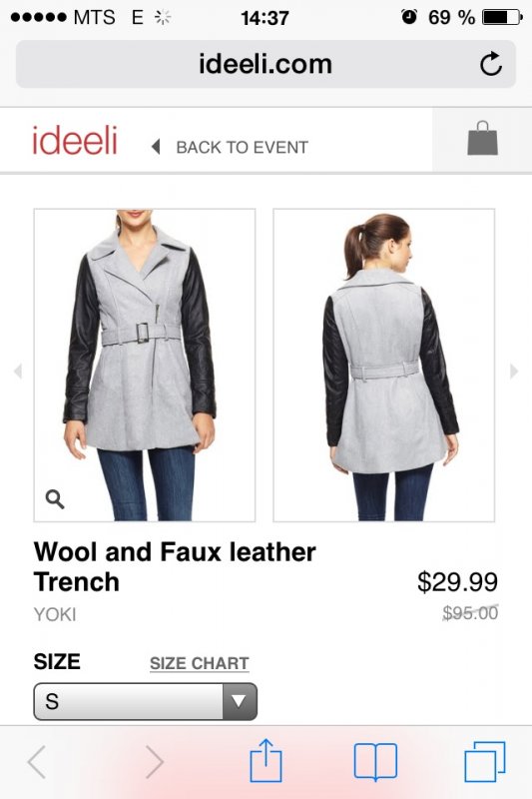532x799 pixels.
Task: Tap the ideeli.com address bar
Action: (266, 64)
